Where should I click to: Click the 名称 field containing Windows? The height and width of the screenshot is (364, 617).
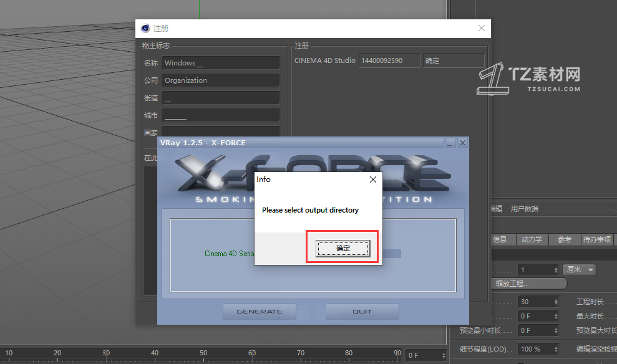click(220, 63)
